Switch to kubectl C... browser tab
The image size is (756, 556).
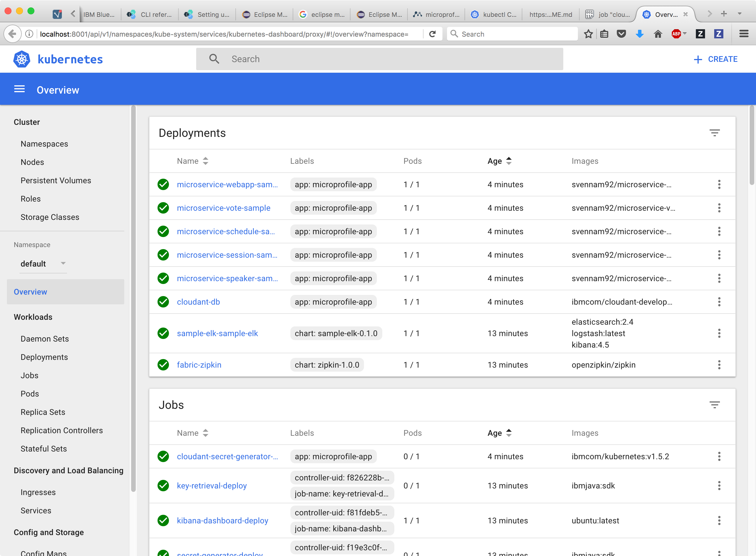pyautogui.click(x=493, y=15)
